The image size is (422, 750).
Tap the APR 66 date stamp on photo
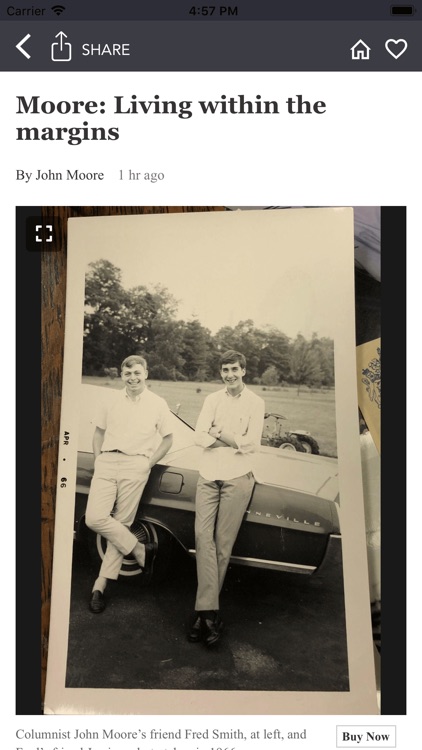65,459
